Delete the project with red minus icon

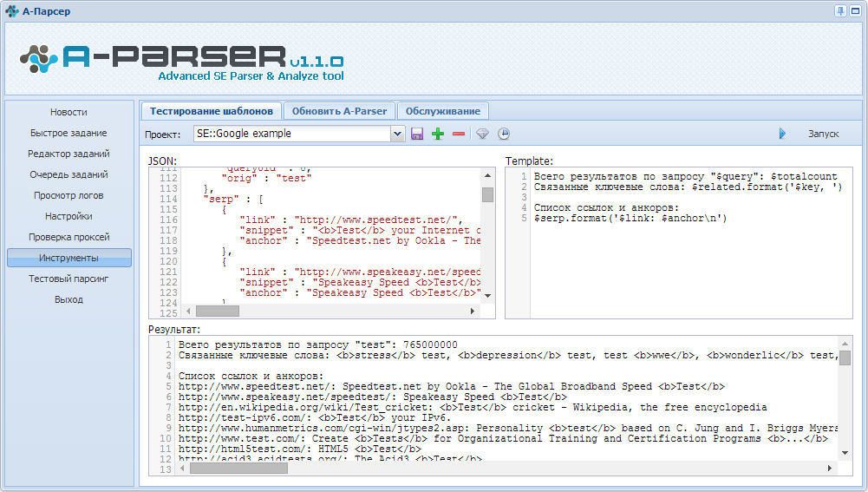459,134
